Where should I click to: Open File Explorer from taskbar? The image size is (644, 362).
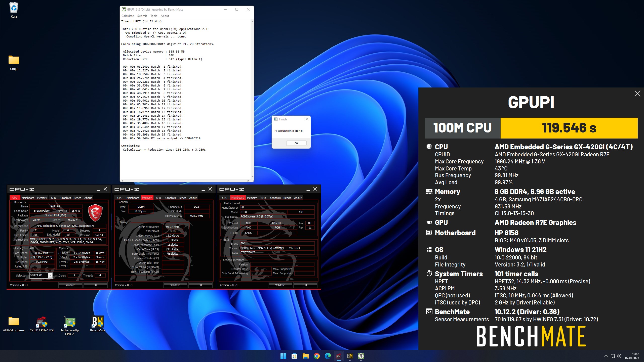click(x=305, y=356)
